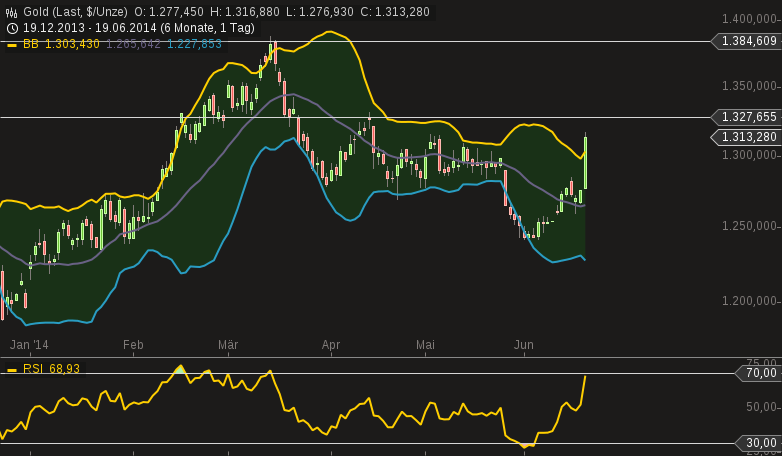Click the Mai time axis label
Image resolution: width=782 pixels, height=456 pixels.
click(x=425, y=345)
